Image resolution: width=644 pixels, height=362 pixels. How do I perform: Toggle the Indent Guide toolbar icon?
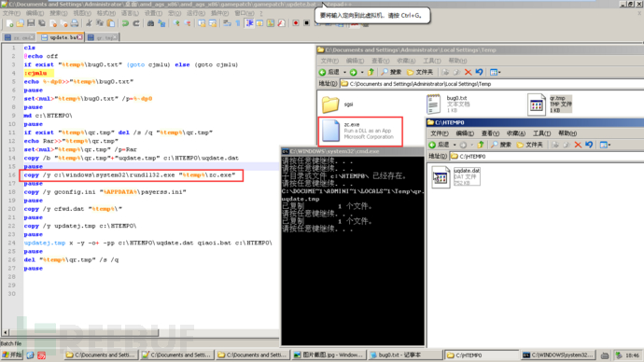[249, 23]
